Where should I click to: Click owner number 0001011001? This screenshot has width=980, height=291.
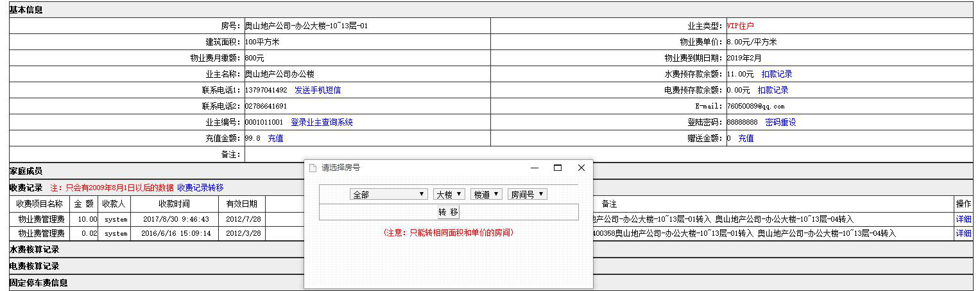pyautogui.click(x=264, y=122)
